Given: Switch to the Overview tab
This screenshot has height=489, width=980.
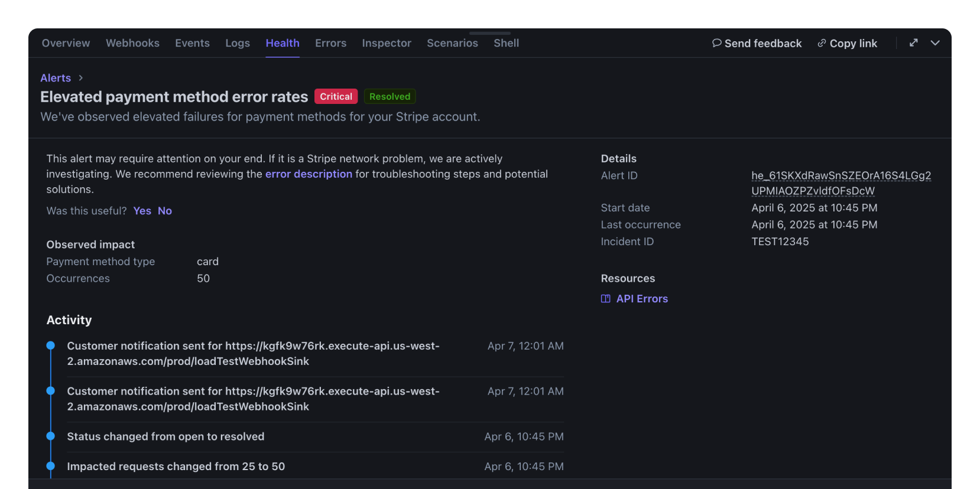Looking at the screenshot, I should (x=66, y=43).
